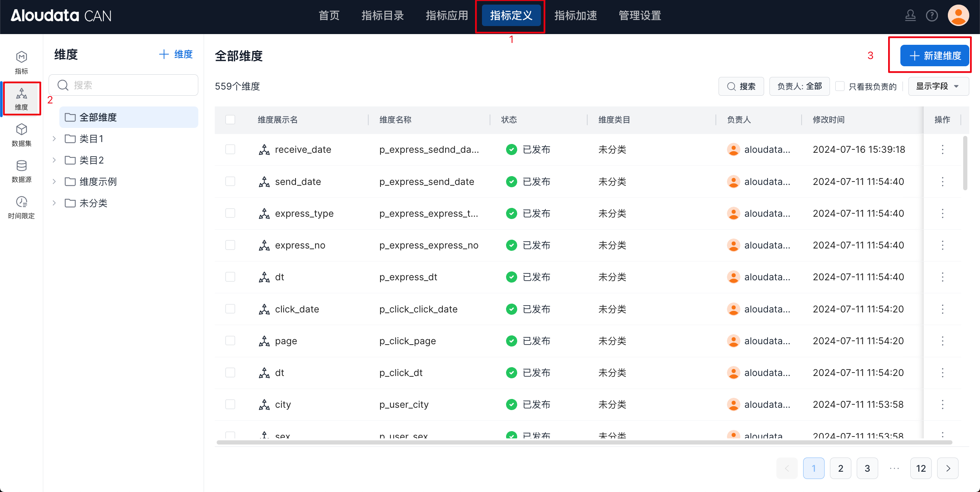The image size is (980, 492).
Task: Click the horizontal scrollbar under the table
Action: pos(584,442)
